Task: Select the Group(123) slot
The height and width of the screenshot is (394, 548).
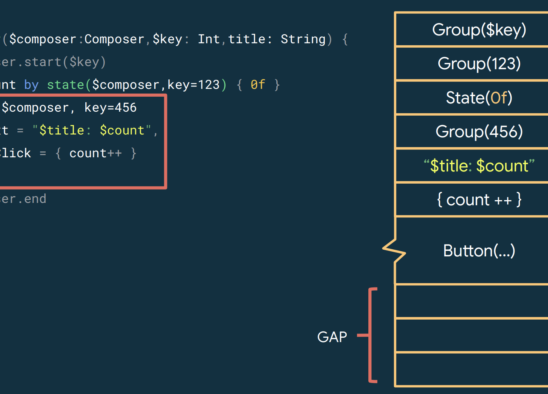Action: pyautogui.click(x=471, y=63)
